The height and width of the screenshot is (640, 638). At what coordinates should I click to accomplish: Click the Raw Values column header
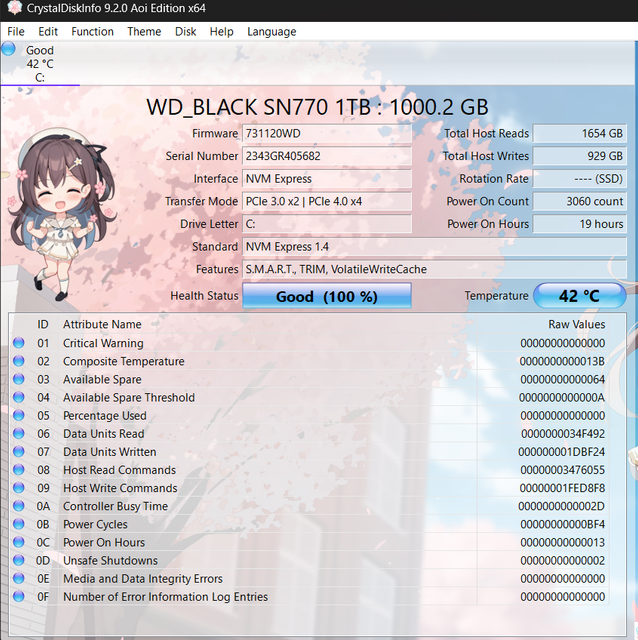coord(576,324)
